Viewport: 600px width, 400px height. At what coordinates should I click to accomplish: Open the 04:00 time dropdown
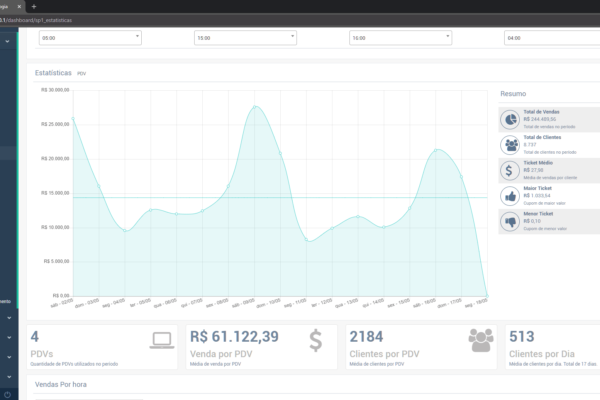point(552,38)
